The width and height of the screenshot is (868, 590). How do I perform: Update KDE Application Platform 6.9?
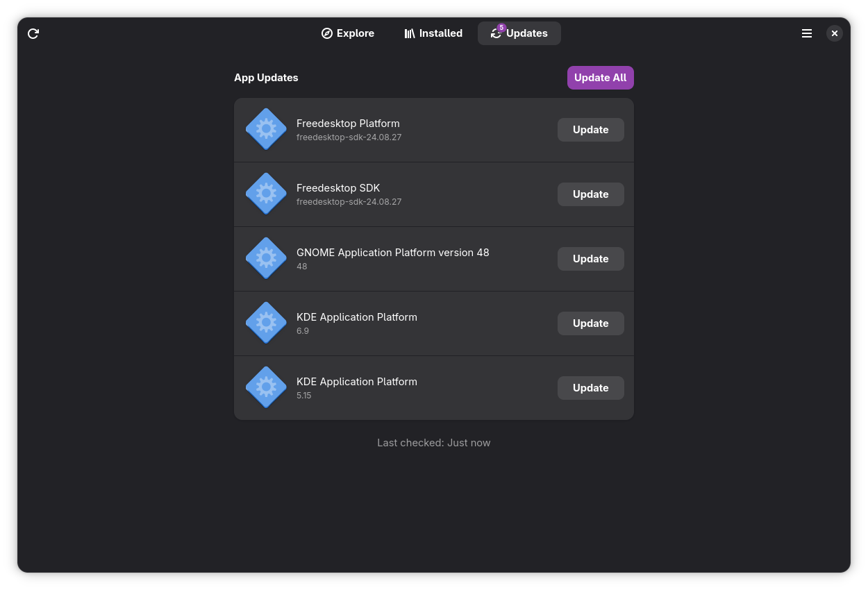(591, 323)
